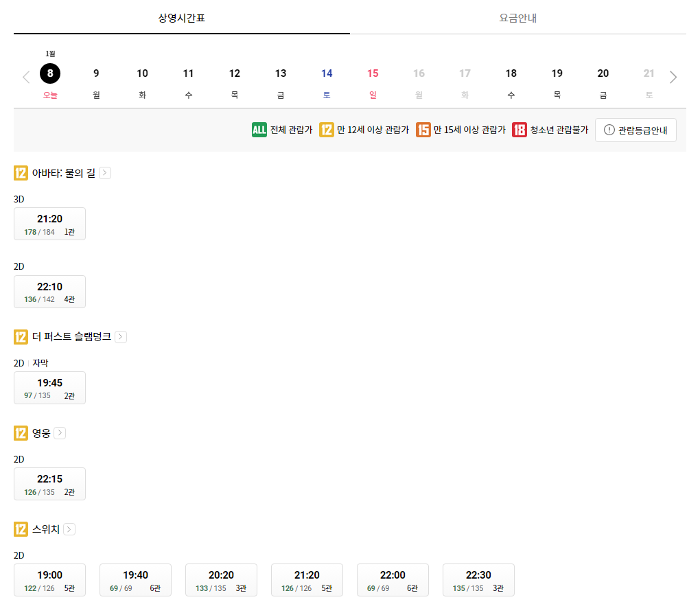The height and width of the screenshot is (604, 700).
Task: Click the 12 rating badge beside 스위치
Action: pyautogui.click(x=21, y=529)
